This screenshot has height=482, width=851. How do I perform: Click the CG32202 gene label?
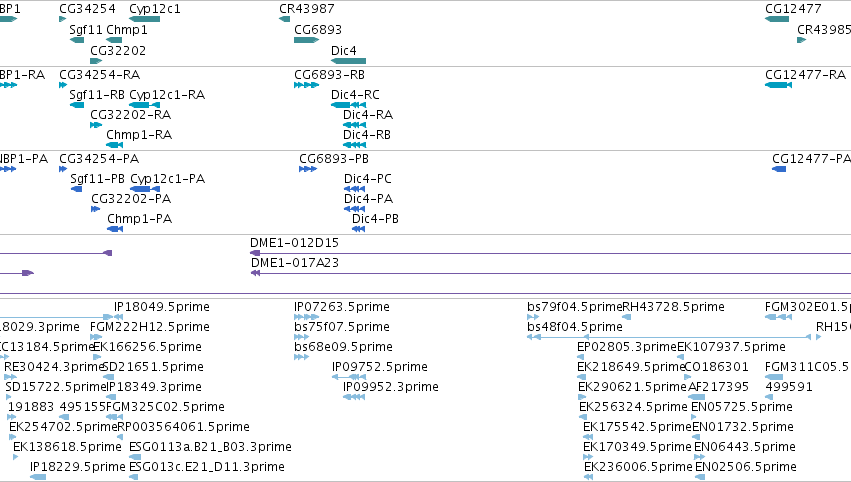pyautogui.click(x=118, y=50)
